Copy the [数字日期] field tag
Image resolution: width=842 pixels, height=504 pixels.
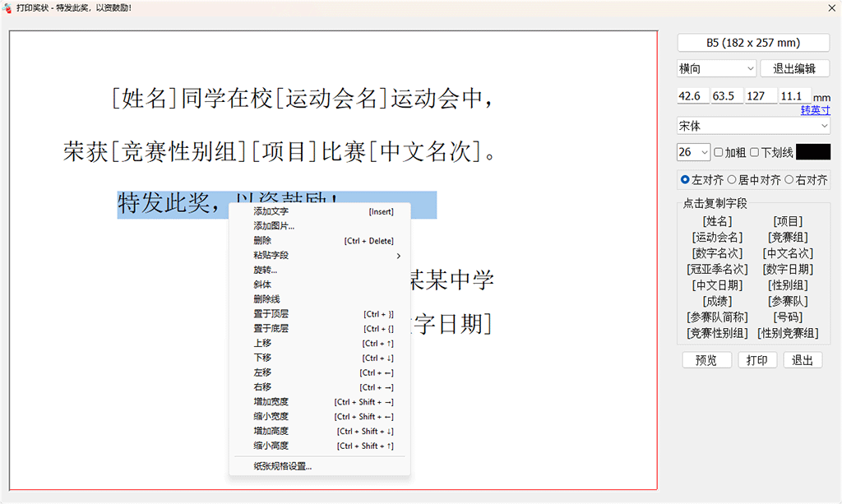[788, 270]
